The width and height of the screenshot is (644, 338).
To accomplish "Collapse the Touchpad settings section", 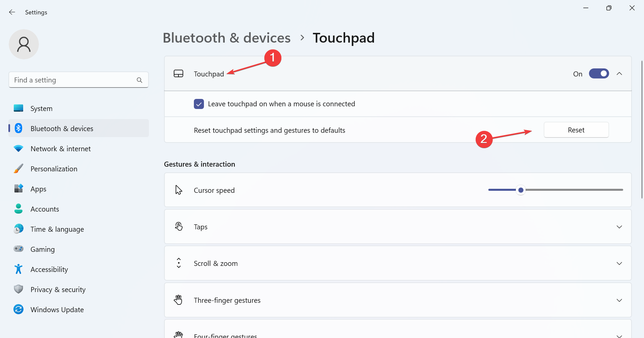I will point(619,73).
